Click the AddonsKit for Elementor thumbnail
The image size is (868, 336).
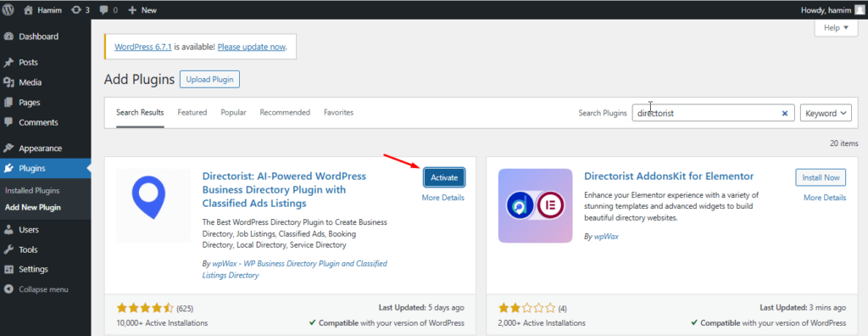click(x=536, y=205)
